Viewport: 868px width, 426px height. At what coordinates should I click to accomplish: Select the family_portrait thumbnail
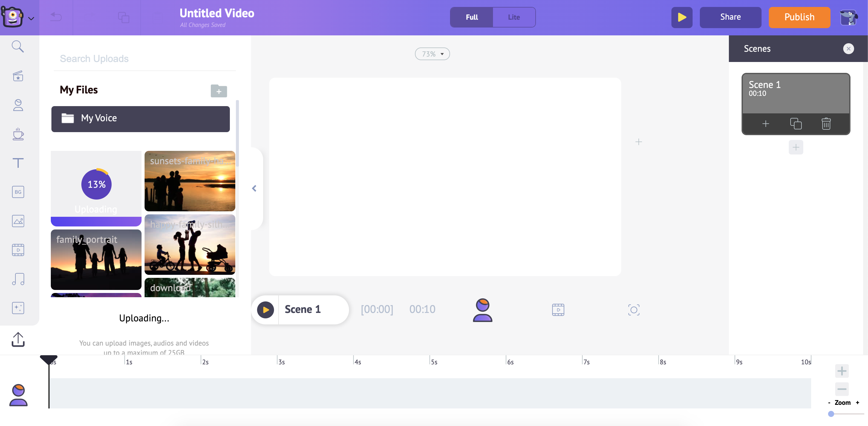[x=96, y=259]
